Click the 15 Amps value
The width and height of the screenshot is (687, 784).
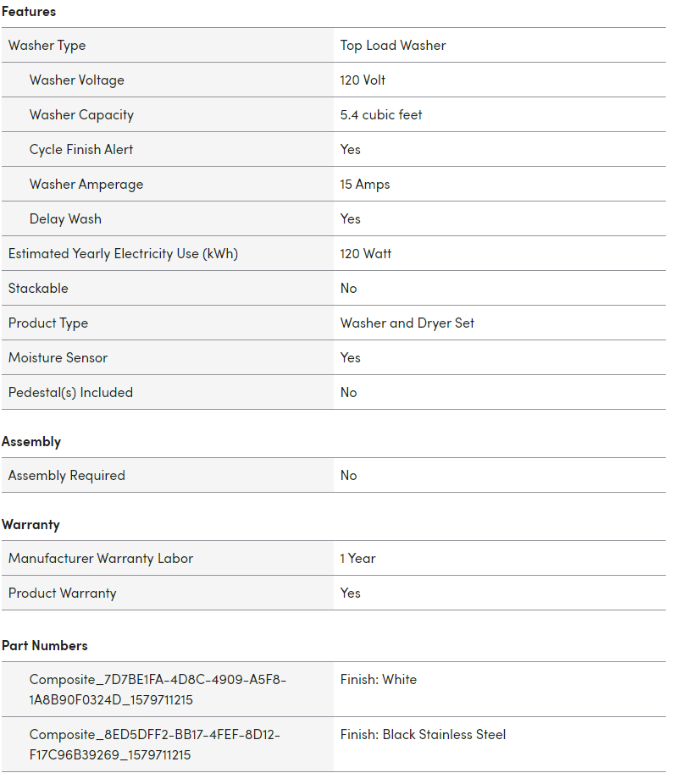365,185
